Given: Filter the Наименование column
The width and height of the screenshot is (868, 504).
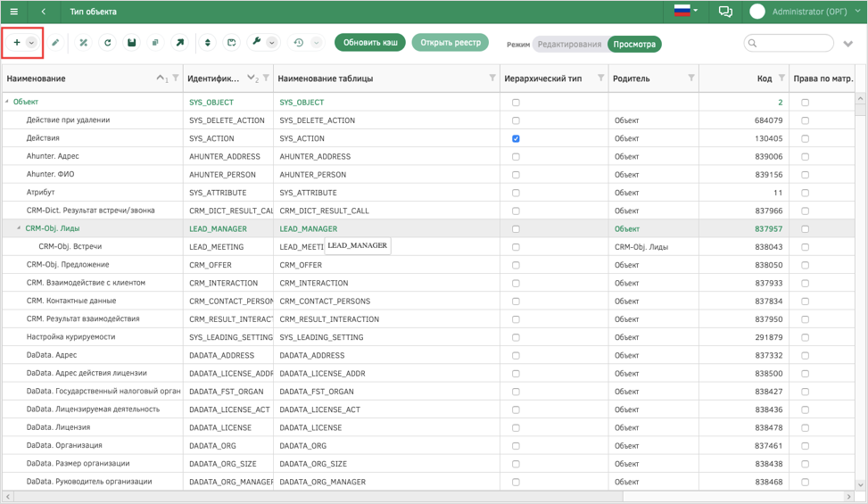Looking at the screenshot, I should pos(176,78).
